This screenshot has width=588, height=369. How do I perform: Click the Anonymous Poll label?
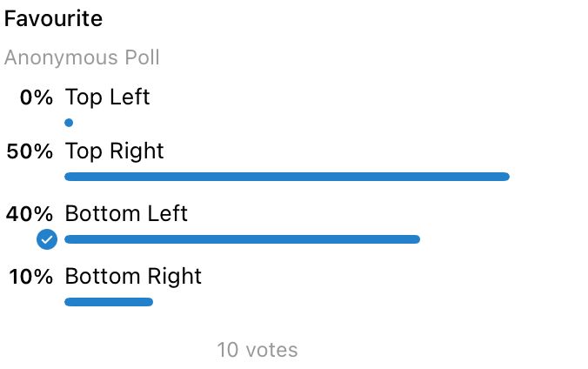tap(82, 58)
